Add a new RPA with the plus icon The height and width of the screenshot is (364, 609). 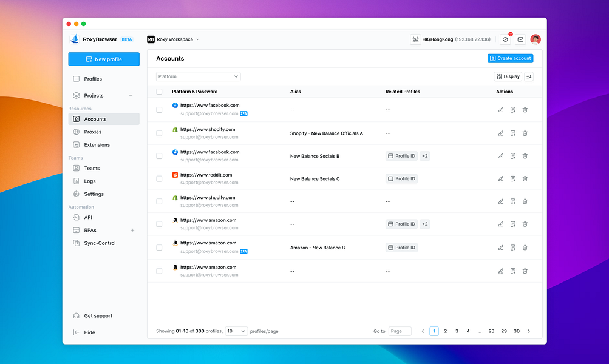pos(132,230)
